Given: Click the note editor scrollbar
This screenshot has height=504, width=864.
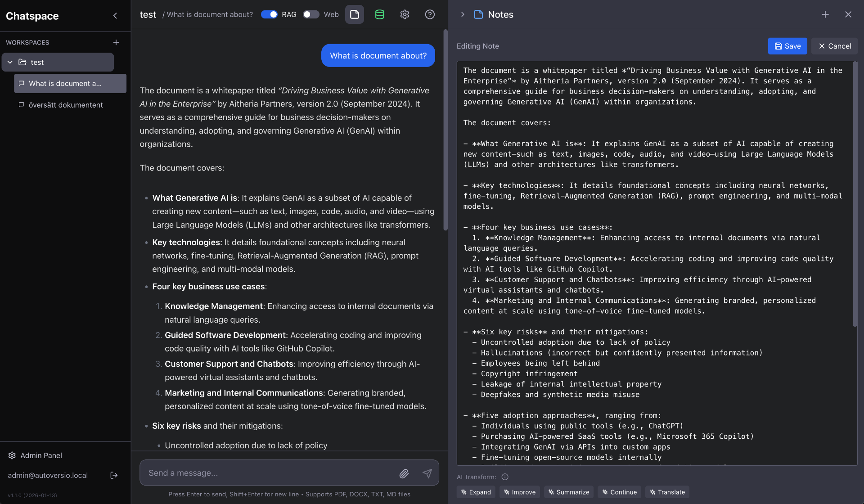Looking at the screenshot, I should 855,193.
